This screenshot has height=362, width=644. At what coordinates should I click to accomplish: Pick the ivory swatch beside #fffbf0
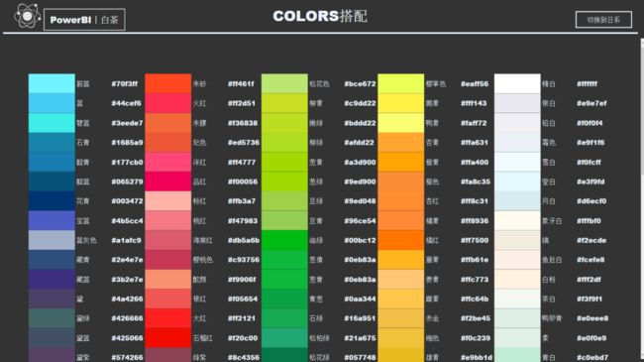(517, 220)
